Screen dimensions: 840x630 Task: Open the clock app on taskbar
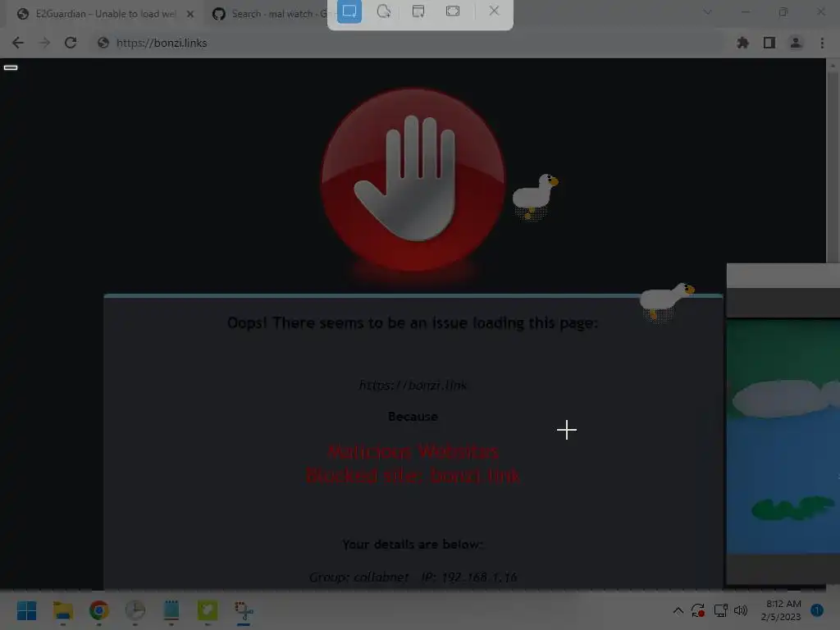click(x=135, y=610)
